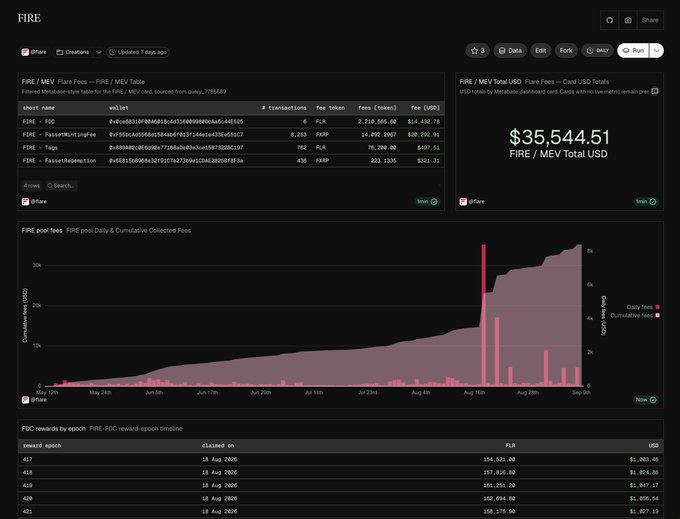Click the 1min status badge on MEV table

[x=427, y=202]
